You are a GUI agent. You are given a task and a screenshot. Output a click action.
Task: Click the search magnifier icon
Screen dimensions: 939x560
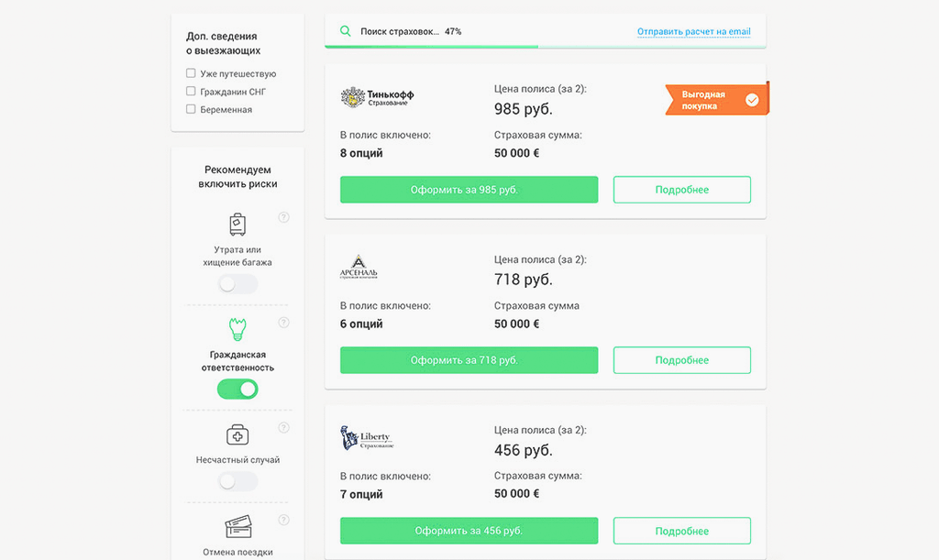346,31
